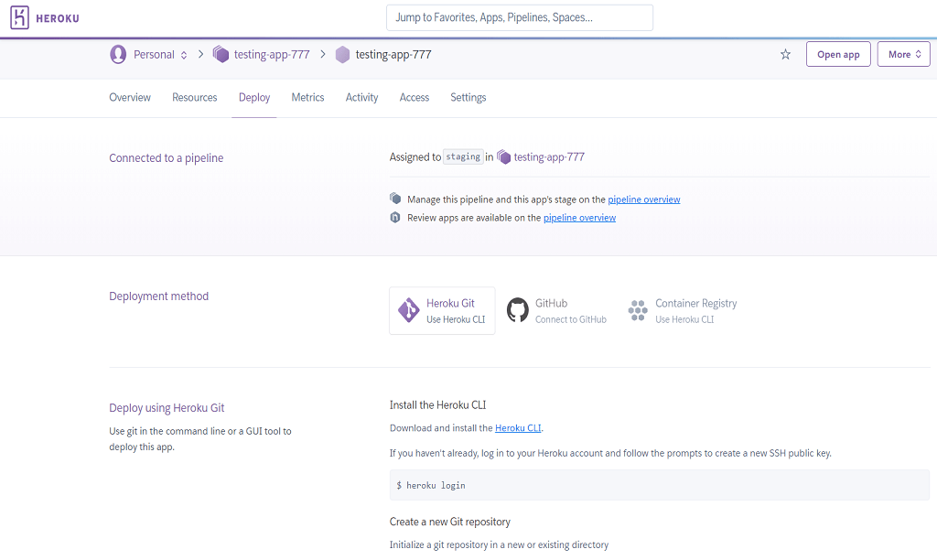Click the Open app button
This screenshot has width=937, height=560.
[x=838, y=54]
